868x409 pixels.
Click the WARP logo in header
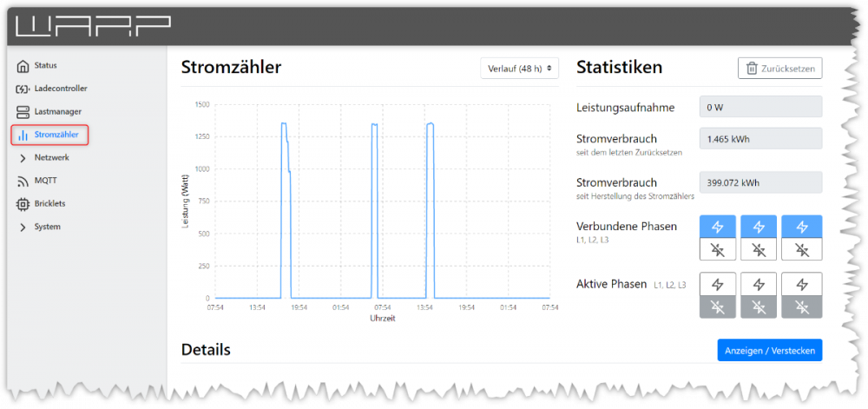pyautogui.click(x=94, y=27)
